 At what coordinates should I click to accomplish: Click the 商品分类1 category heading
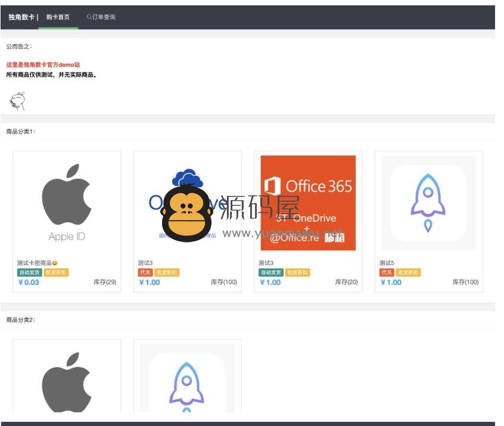pos(21,132)
